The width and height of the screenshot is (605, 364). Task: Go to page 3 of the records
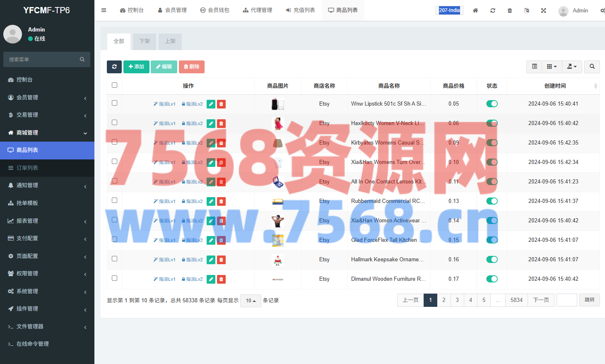(457, 300)
